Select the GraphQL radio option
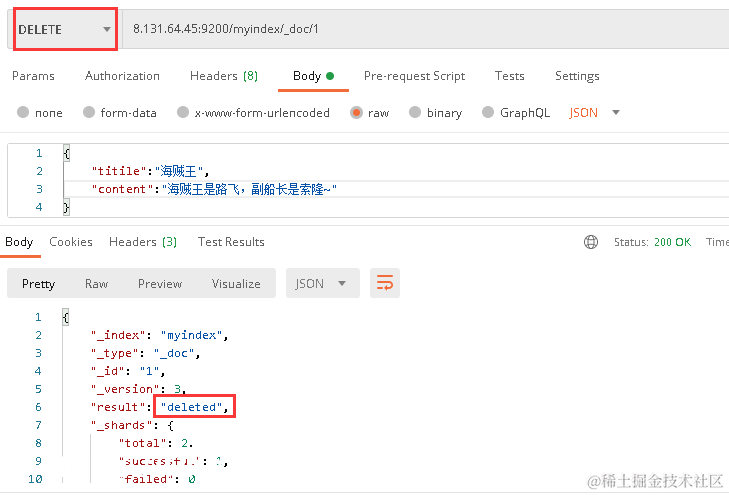The width and height of the screenshot is (729, 495). (x=488, y=112)
